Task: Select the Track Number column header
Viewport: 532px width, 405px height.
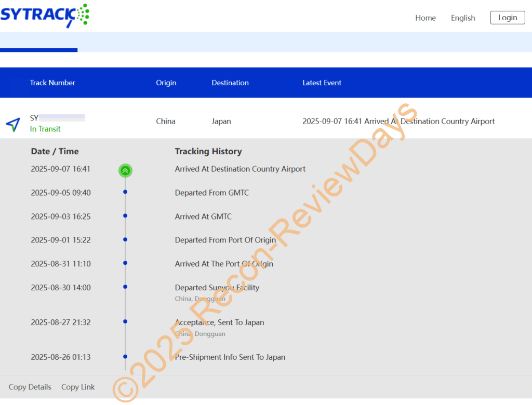Action: pyautogui.click(x=52, y=83)
